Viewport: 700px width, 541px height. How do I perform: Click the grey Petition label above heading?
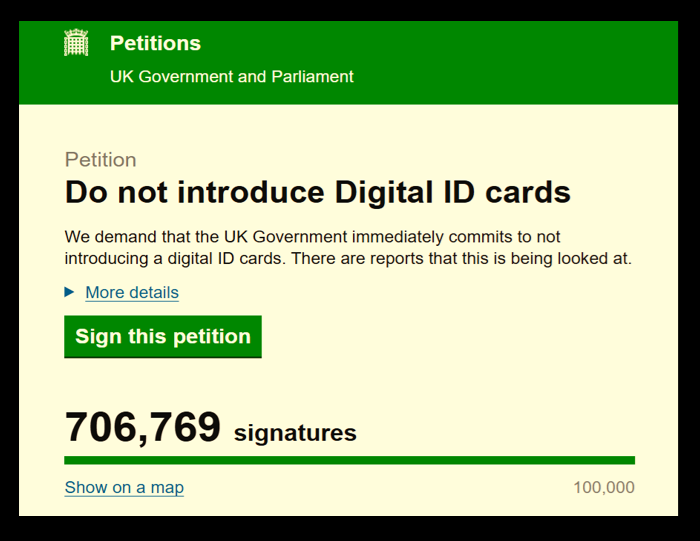pyautogui.click(x=100, y=160)
